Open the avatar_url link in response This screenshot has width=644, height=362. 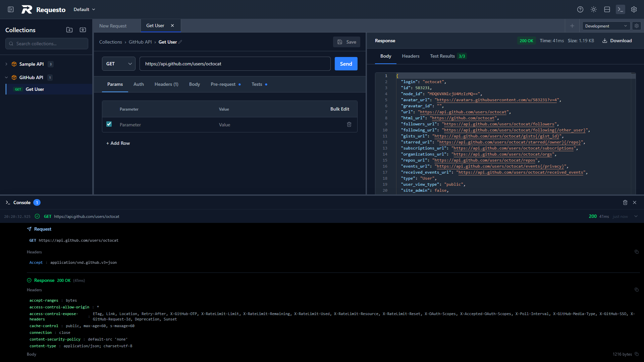tap(497, 100)
